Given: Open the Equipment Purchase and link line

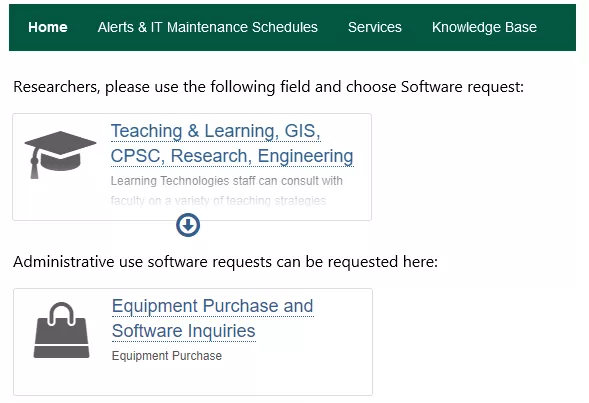Looking at the screenshot, I should 213,306.
